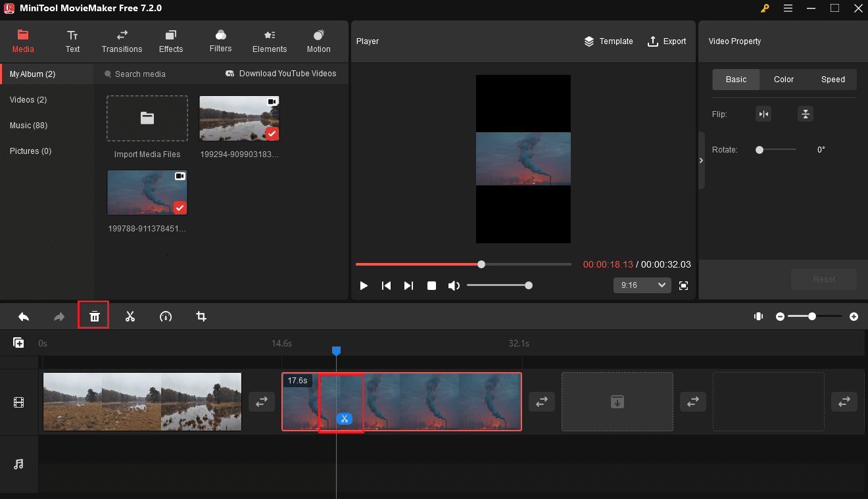Click the Import Media Files box
The width and height of the screenshot is (868, 499).
(x=147, y=118)
